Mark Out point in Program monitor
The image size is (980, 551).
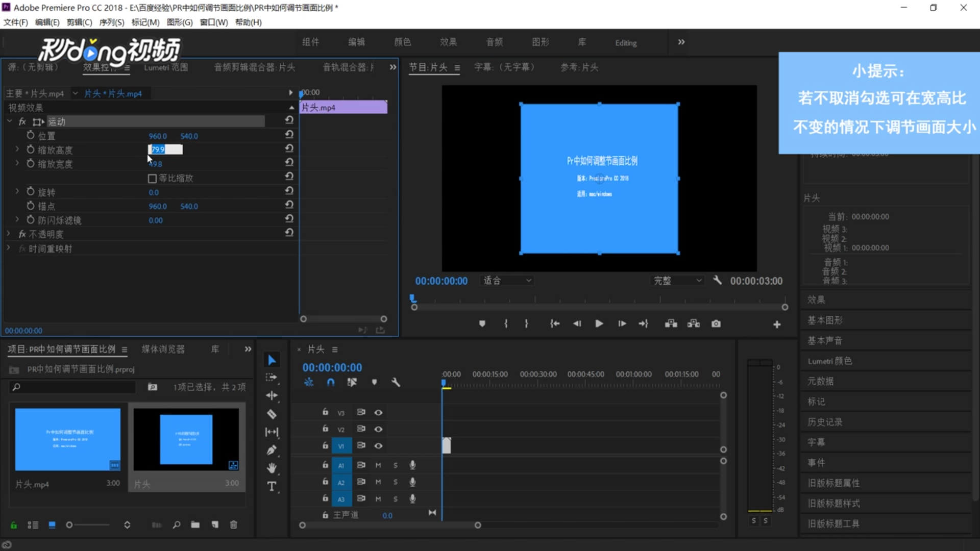coord(526,324)
